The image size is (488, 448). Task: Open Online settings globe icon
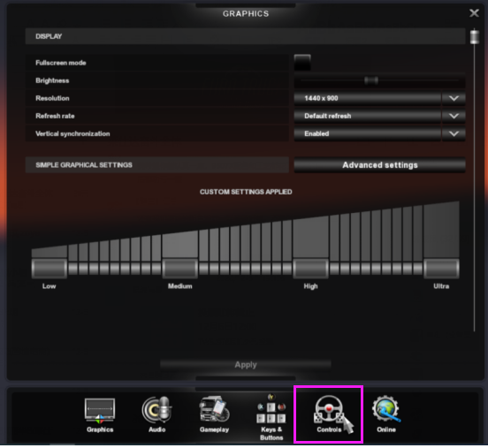pos(386,409)
